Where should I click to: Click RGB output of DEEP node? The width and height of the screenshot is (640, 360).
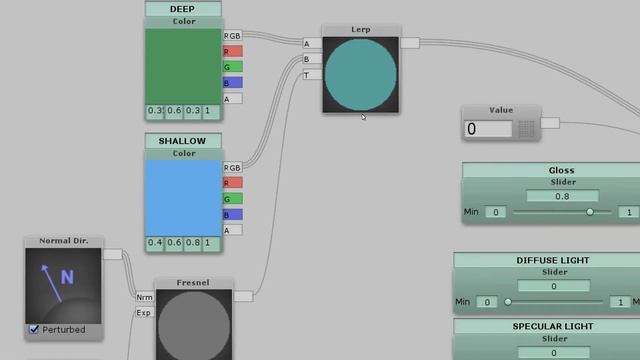click(x=232, y=36)
